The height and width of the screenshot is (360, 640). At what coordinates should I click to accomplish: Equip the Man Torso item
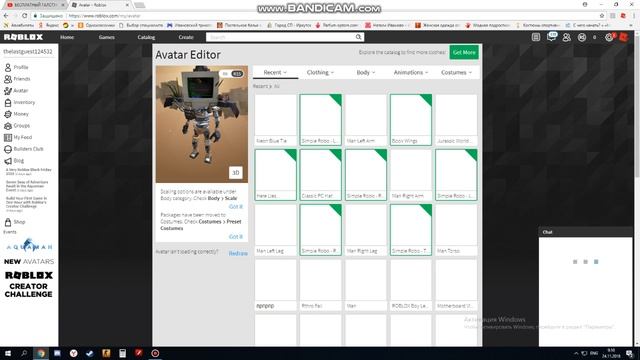pyautogui.click(x=456, y=230)
